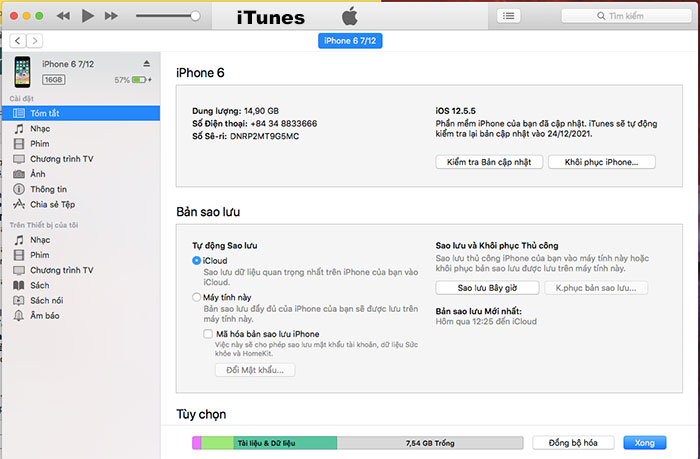
Task: Click the rewind playback button
Action: (63, 16)
